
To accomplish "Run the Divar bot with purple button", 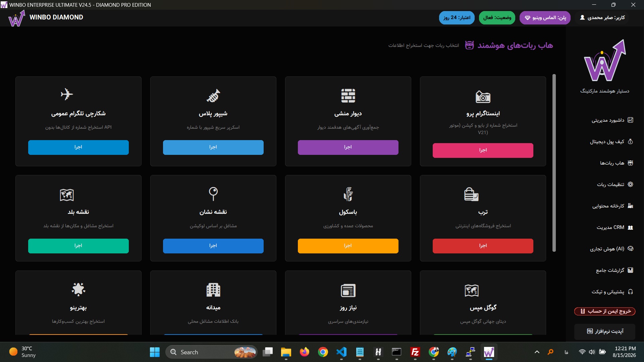I will 348,147.
